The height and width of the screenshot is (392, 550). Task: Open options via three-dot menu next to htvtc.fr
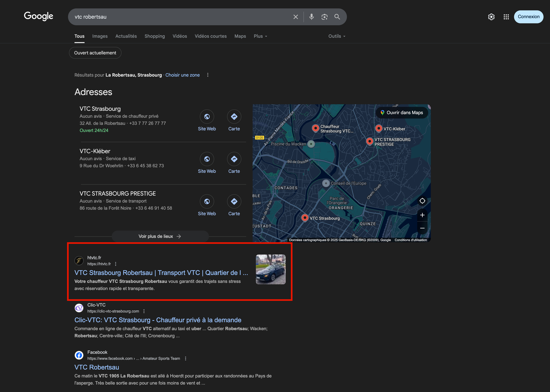pos(116,264)
